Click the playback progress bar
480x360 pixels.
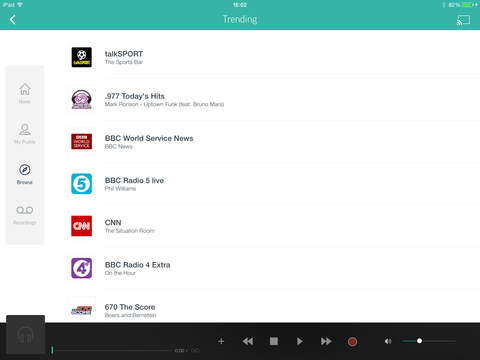pyautogui.click(x=112, y=350)
